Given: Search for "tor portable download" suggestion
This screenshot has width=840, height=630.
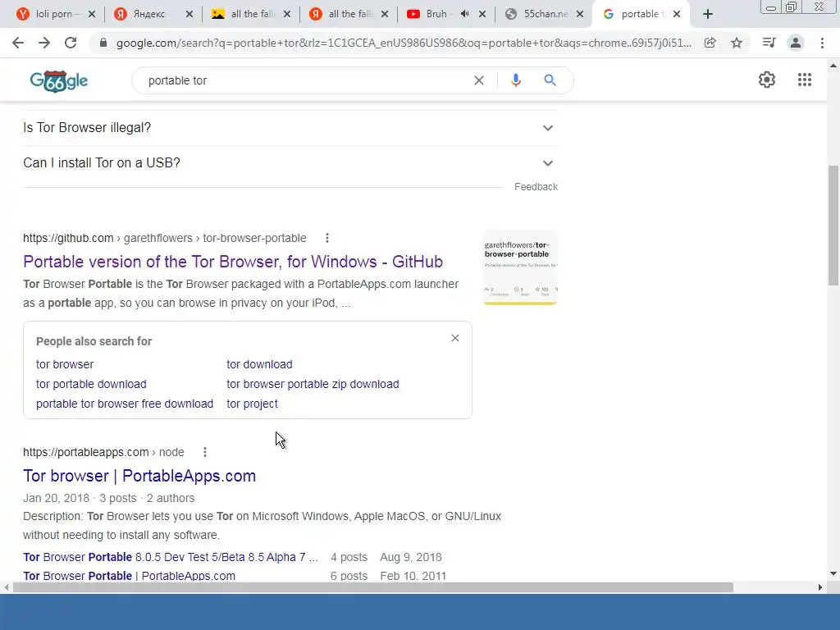Looking at the screenshot, I should click(91, 384).
